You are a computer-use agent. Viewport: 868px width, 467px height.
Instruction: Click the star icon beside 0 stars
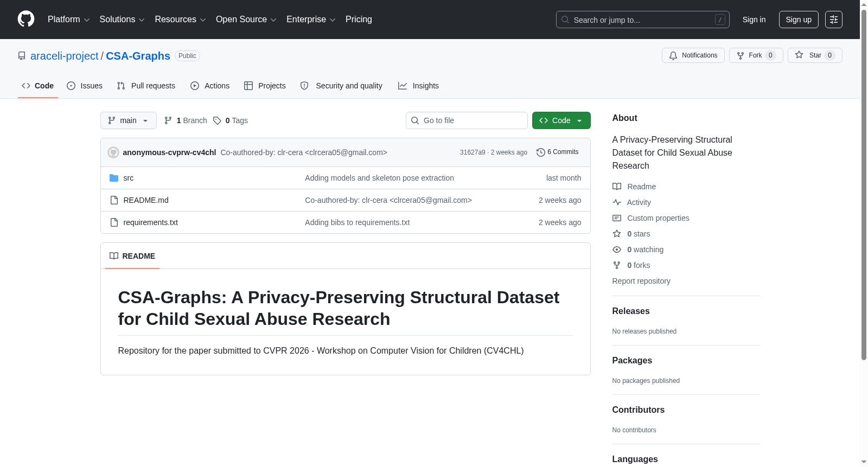pyautogui.click(x=617, y=234)
